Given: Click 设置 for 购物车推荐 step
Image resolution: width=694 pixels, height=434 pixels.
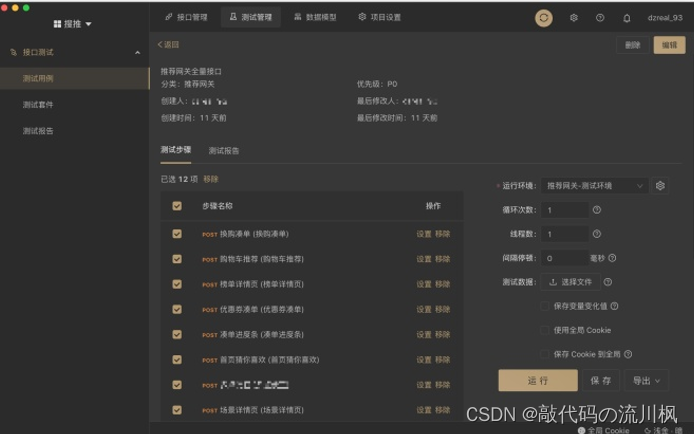Looking at the screenshot, I should 424,259.
